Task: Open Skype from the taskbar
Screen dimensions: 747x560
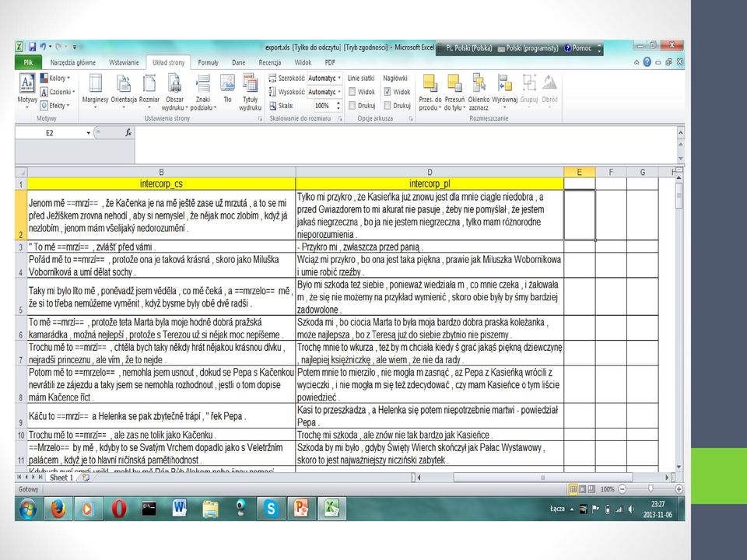Action: (x=271, y=509)
